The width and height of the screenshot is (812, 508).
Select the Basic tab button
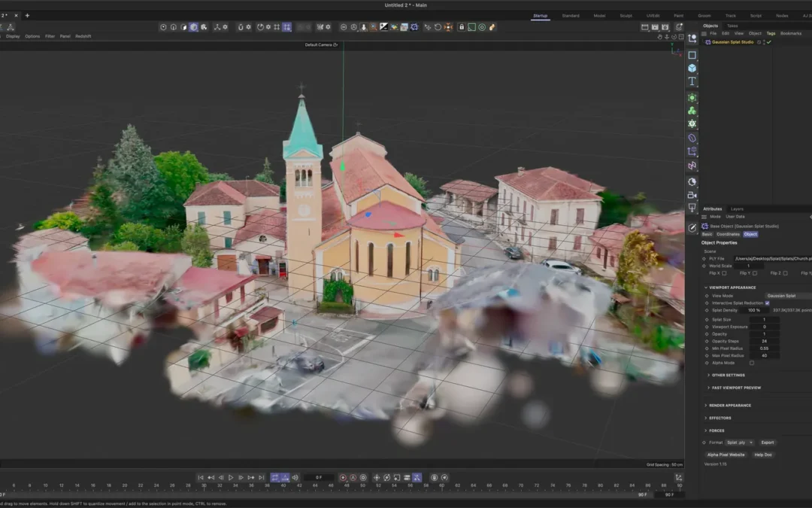pyautogui.click(x=707, y=234)
